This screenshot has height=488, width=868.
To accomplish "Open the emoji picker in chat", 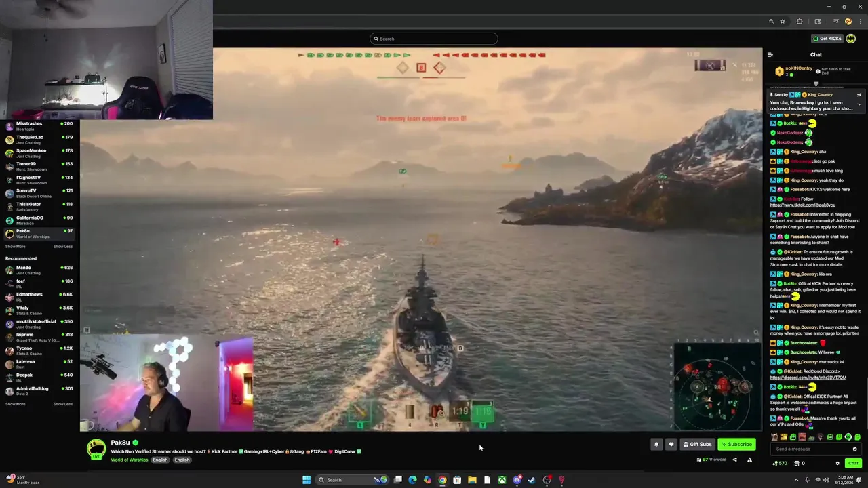I will [854, 449].
